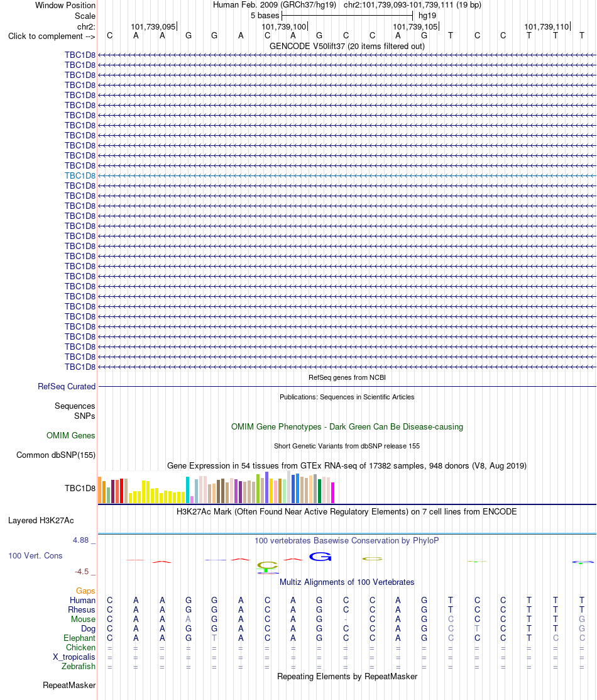The image size is (597, 700).
Task: Click the 'H3K27Ac Mark' ENCODE track title
Action: pyautogui.click(x=347, y=511)
